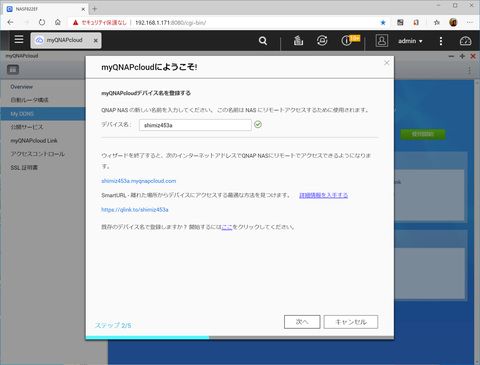
Task: Click the ここ link for existing device name
Action: click(227, 227)
